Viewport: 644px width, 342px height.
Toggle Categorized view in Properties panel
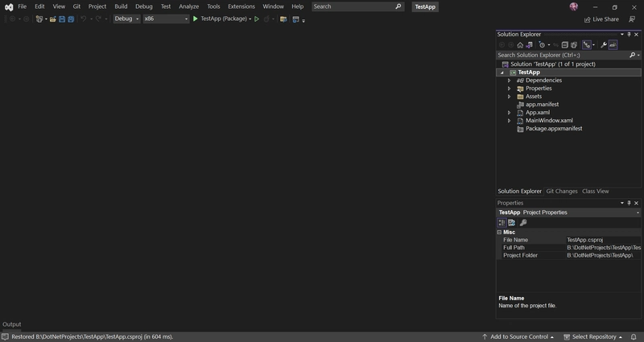coord(502,223)
